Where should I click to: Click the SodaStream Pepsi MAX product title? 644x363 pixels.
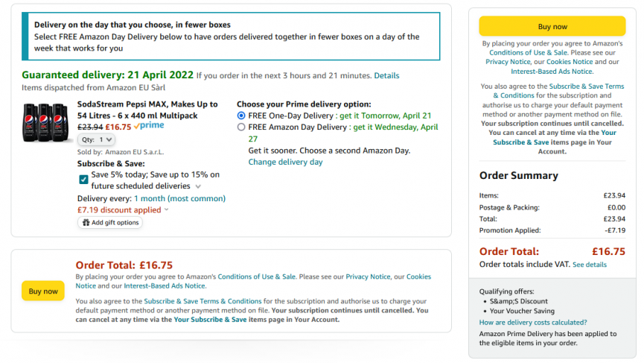(x=147, y=110)
